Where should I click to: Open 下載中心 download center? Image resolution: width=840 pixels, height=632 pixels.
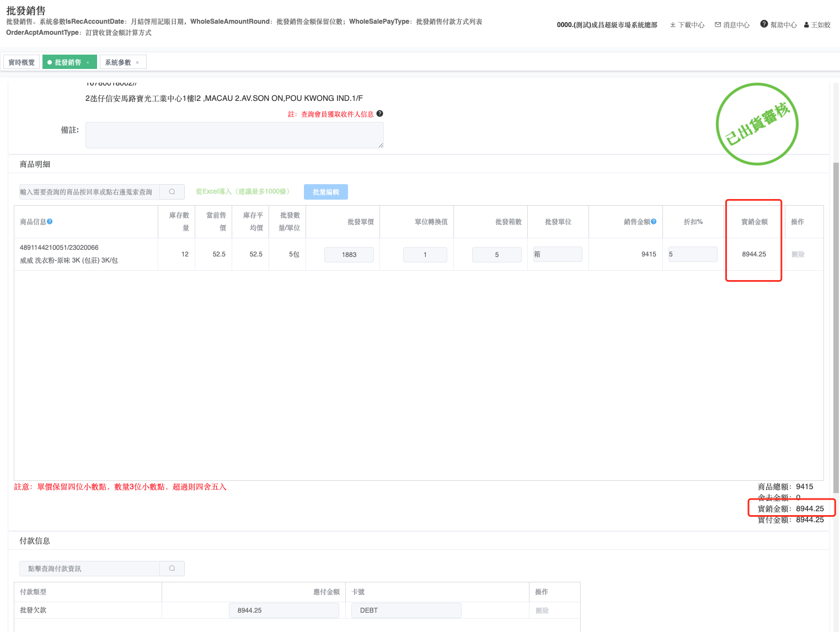coord(687,25)
